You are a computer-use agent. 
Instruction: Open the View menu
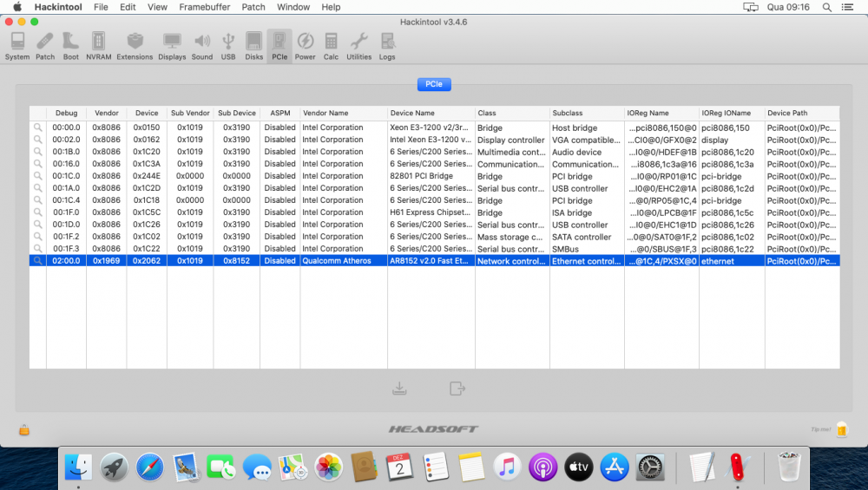point(157,7)
